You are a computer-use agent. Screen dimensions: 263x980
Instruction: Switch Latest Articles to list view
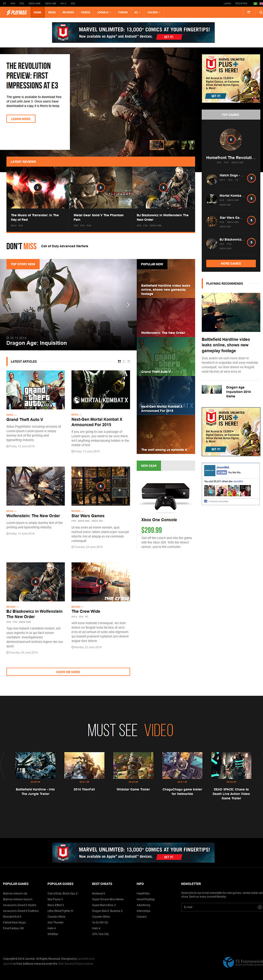click(128, 361)
